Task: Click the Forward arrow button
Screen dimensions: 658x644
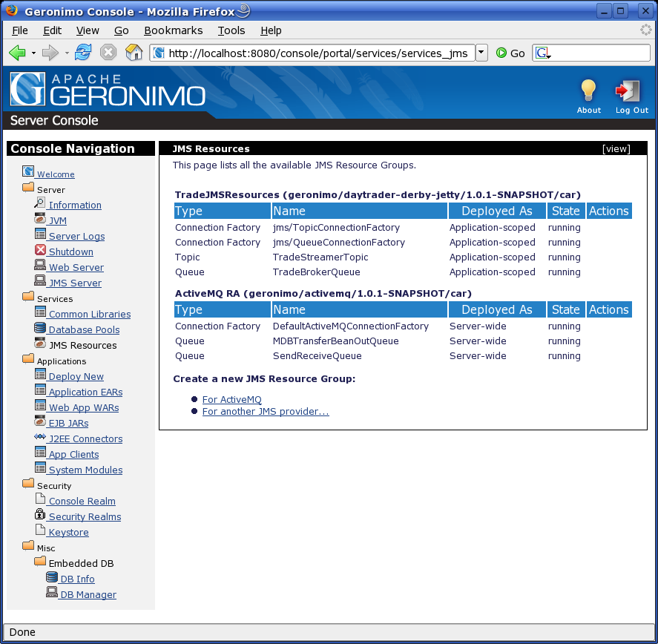Action: 50,53
